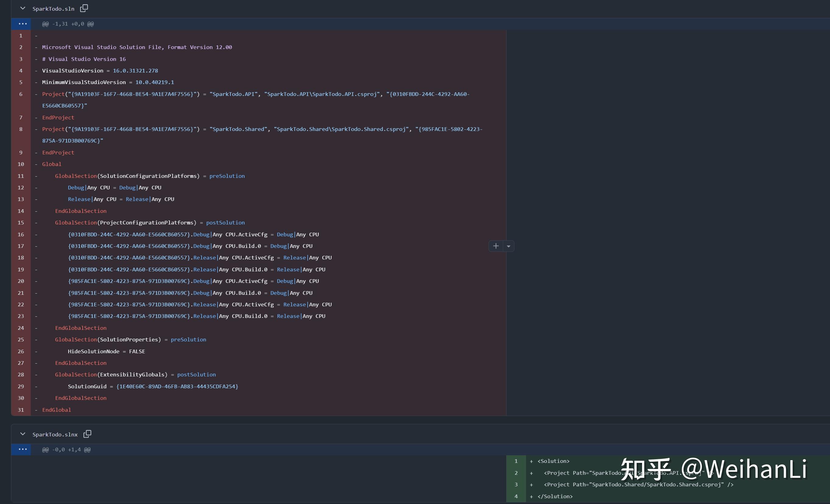Add comment with plus button on line 17
This screenshot has height=504, width=830.
pyautogui.click(x=496, y=246)
